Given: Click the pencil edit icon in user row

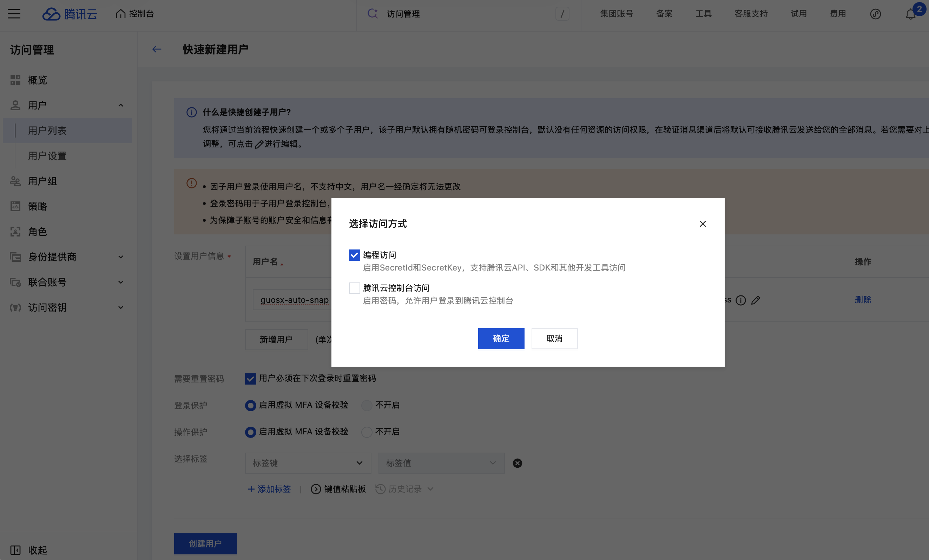Looking at the screenshot, I should pos(756,300).
